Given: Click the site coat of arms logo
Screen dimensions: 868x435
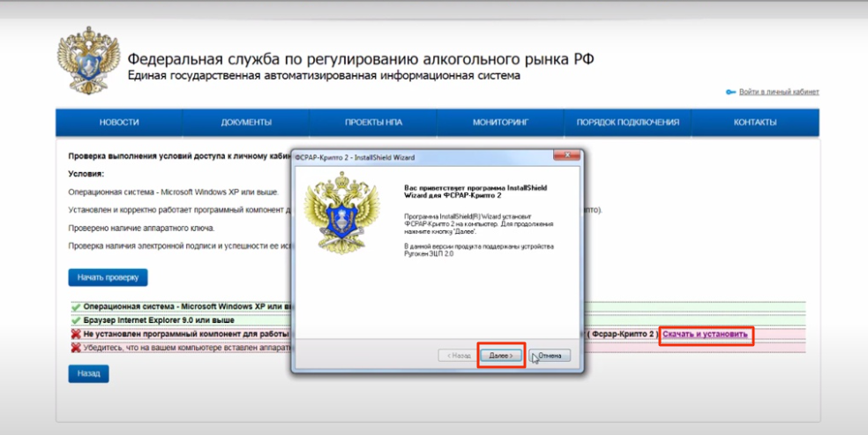Looking at the screenshot, I should tap(88, 60).
